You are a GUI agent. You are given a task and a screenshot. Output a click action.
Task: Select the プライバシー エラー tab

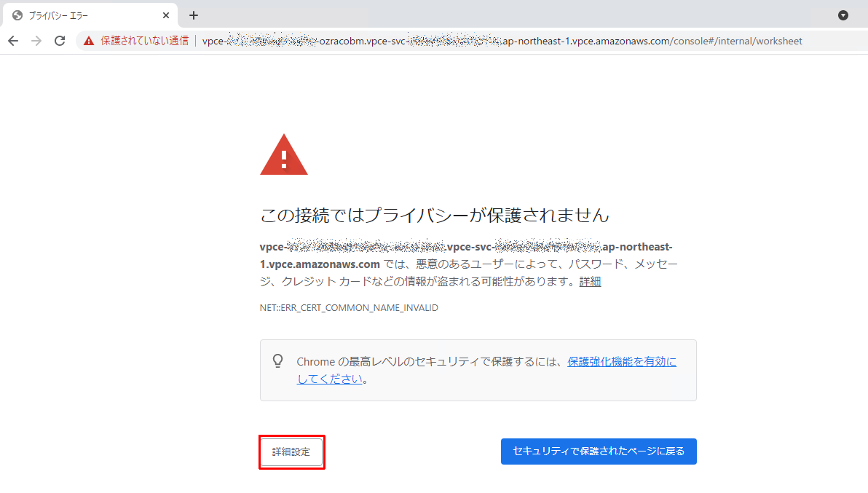90,15
